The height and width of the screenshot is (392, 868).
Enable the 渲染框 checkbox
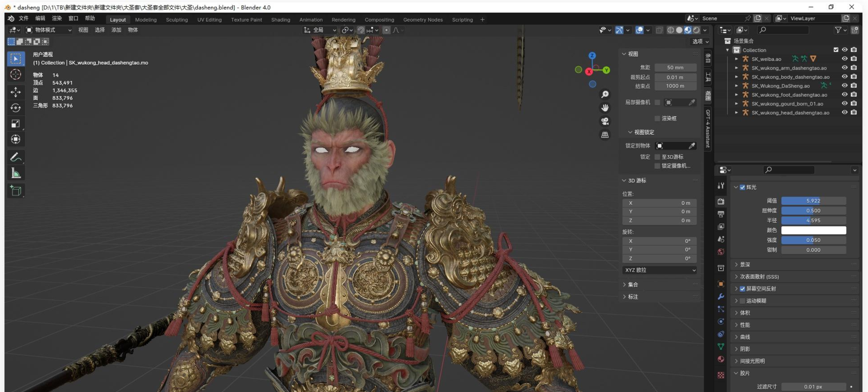point(657,118)
